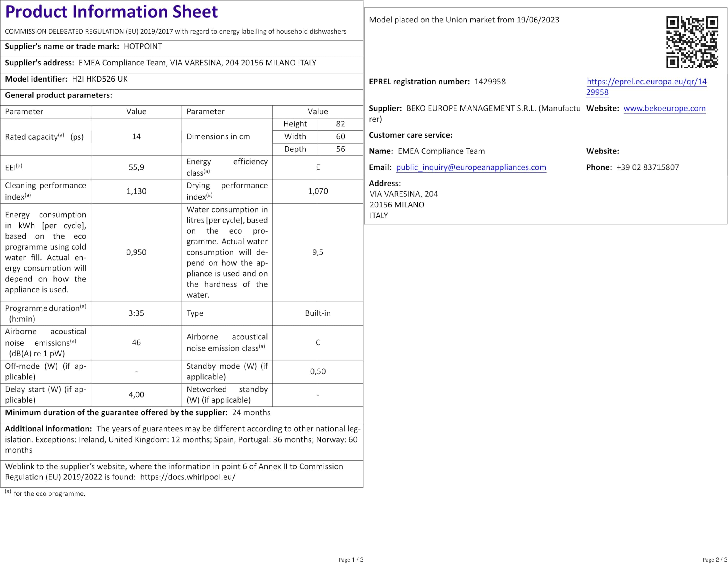The height and width of the screenshot is (569, 728).
Task: Open www.bekoeurope.com website link
Action: (x=664, y=108)
